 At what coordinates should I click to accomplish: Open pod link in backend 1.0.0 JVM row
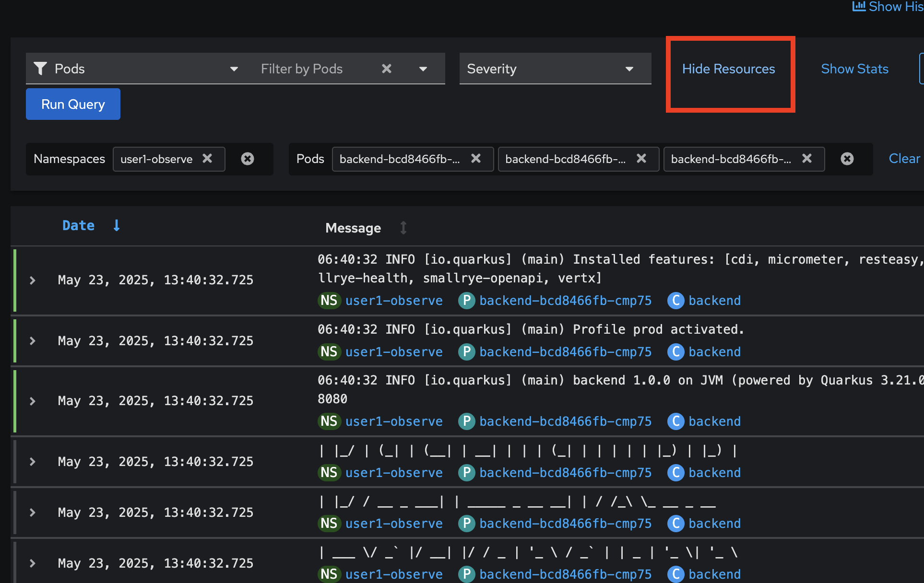tap(565, 421)
